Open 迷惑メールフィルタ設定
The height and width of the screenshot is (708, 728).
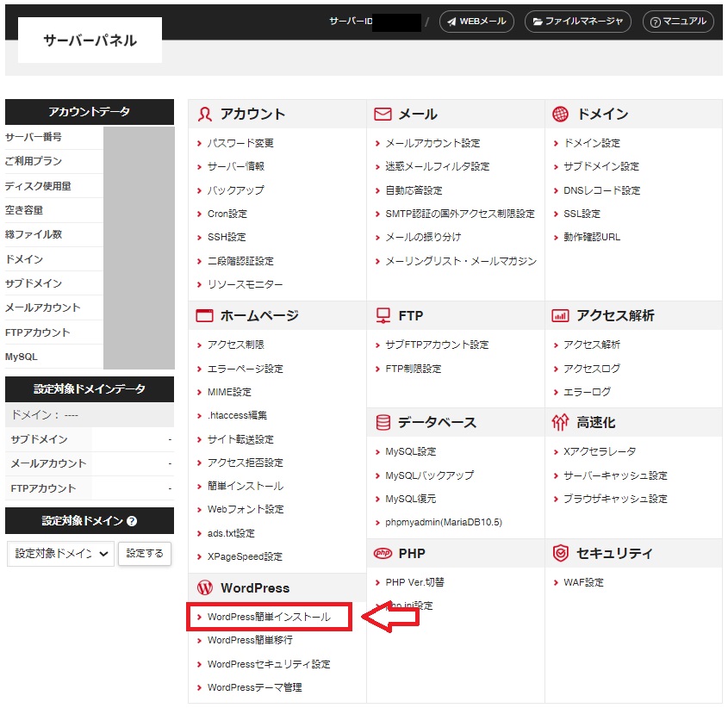click(x=438, y=166)
